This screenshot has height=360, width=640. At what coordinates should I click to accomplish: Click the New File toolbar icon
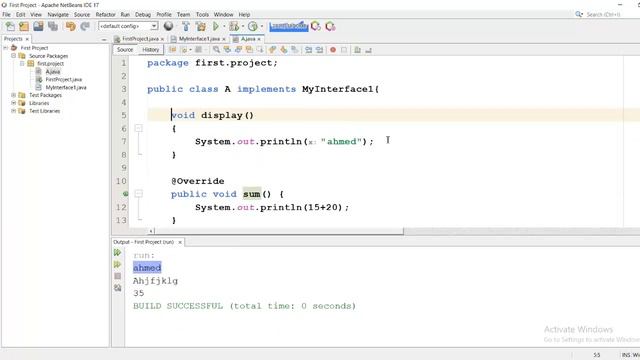pos(10,27)
